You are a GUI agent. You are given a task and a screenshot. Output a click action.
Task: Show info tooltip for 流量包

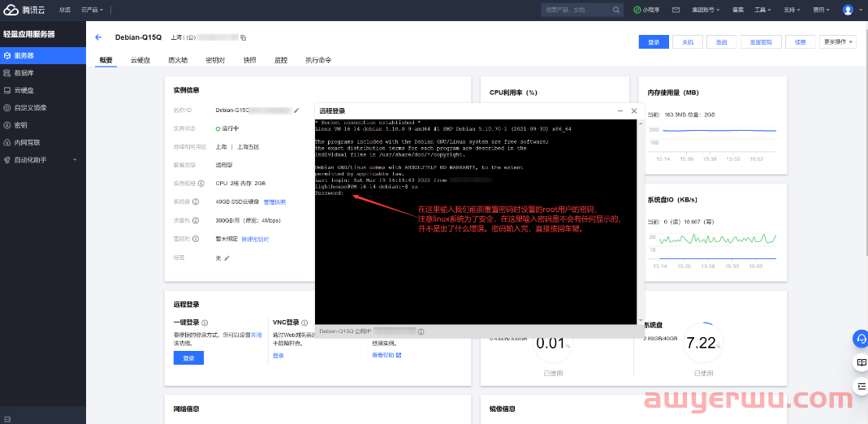196,220
